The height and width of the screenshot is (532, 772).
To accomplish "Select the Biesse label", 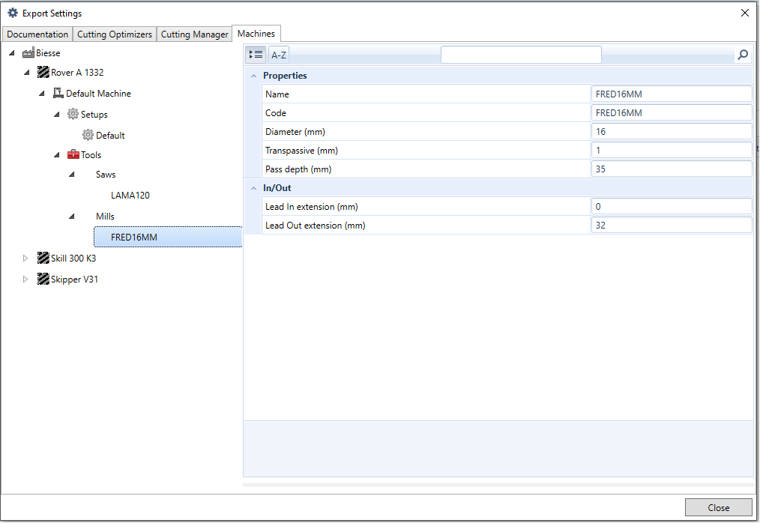I will tap(48, 53).
